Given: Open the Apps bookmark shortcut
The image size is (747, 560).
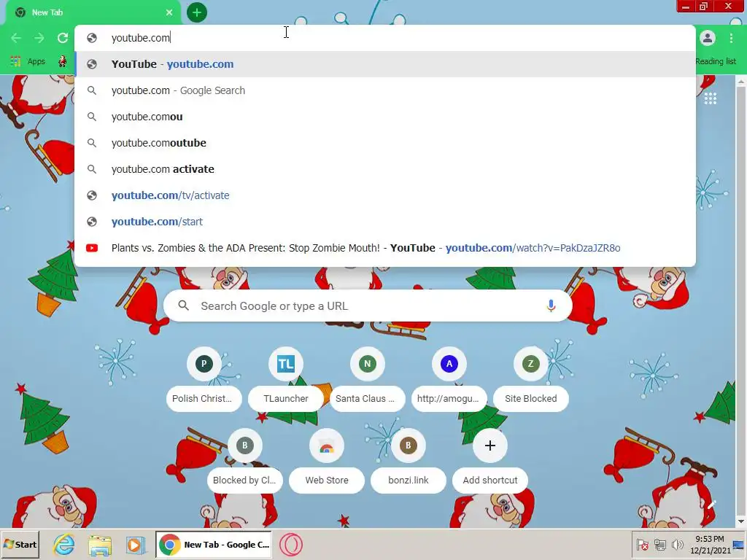Looking at the screenshot, I should 28,61.
